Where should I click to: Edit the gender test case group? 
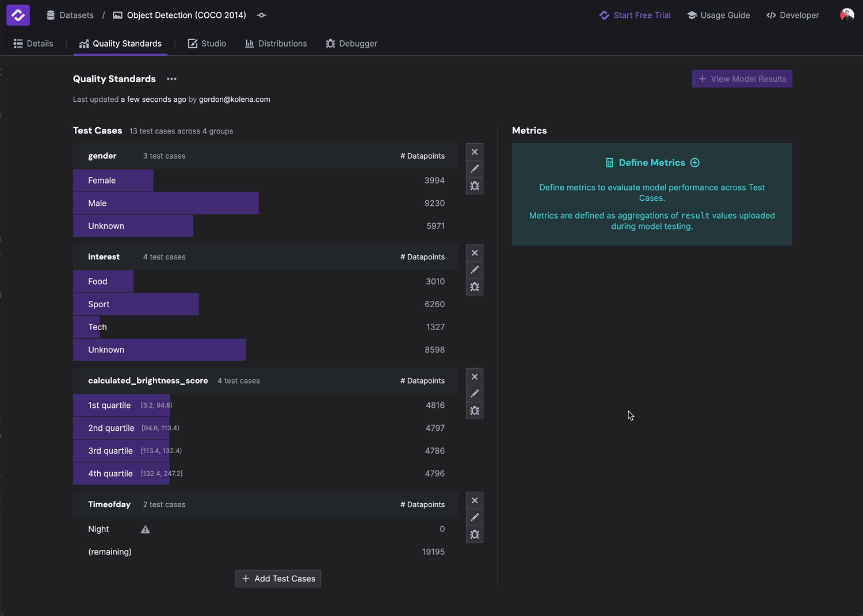475,169
